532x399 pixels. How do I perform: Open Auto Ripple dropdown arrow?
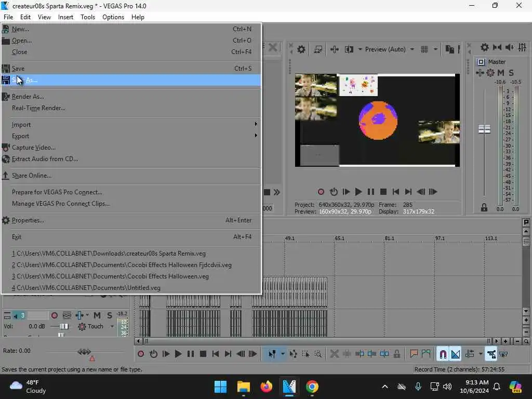tap(480, 354)
